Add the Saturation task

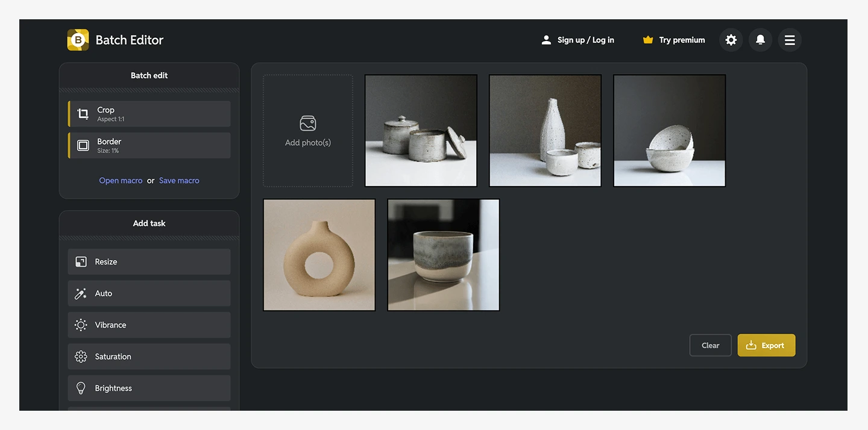[149, 357]
